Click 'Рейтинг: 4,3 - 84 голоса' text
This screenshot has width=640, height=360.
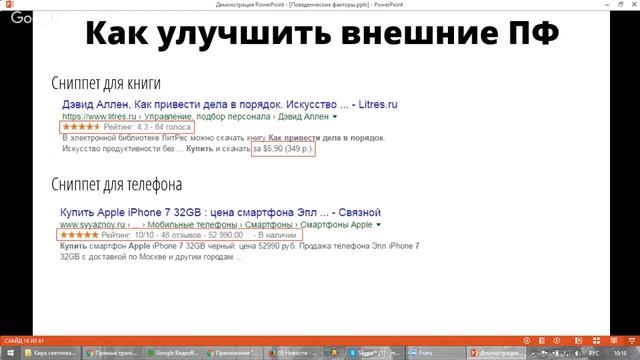147,127
